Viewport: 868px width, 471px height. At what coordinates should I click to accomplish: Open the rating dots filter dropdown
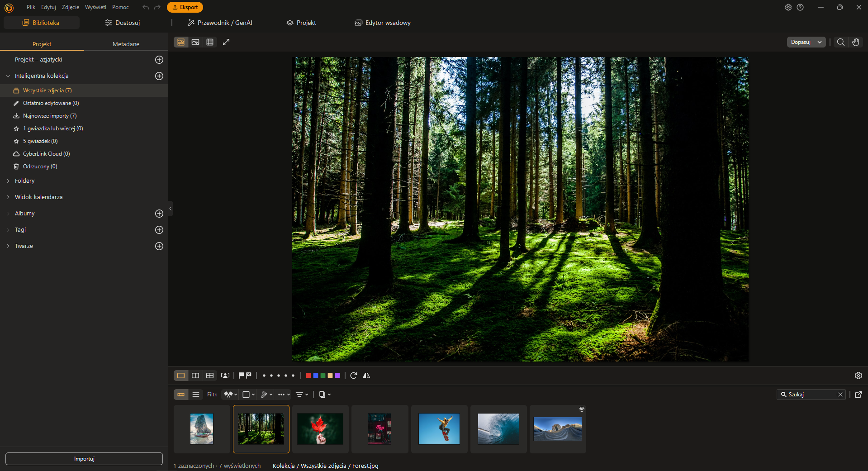pyautogui.click(x=284, y=395)
